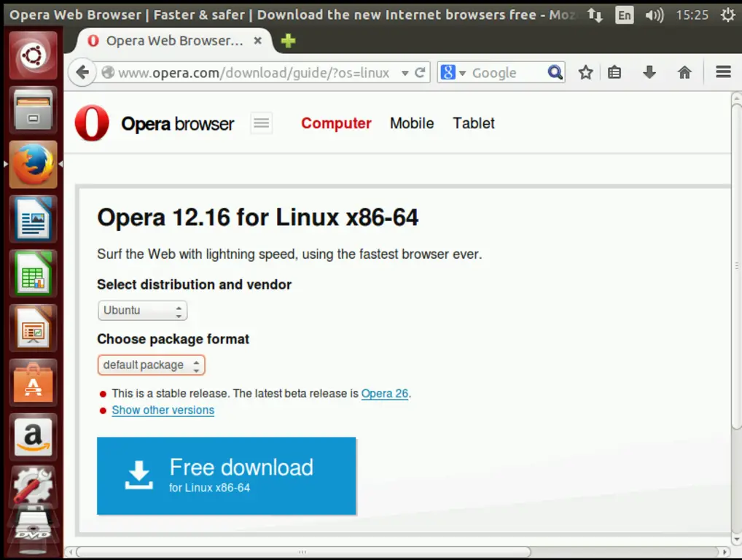Bookmark this page with the star icon
This screenshot has height=560, width=742.
coord(585,72)
